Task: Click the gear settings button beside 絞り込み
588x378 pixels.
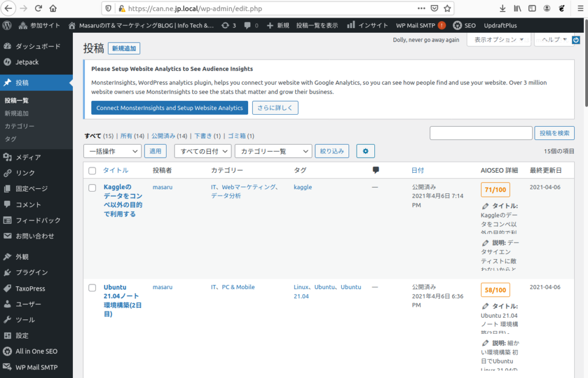Action: click(x=366, y=151)
